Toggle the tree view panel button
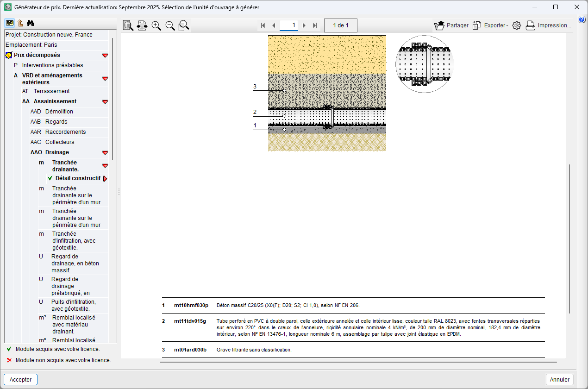 [x=10, y=23]
